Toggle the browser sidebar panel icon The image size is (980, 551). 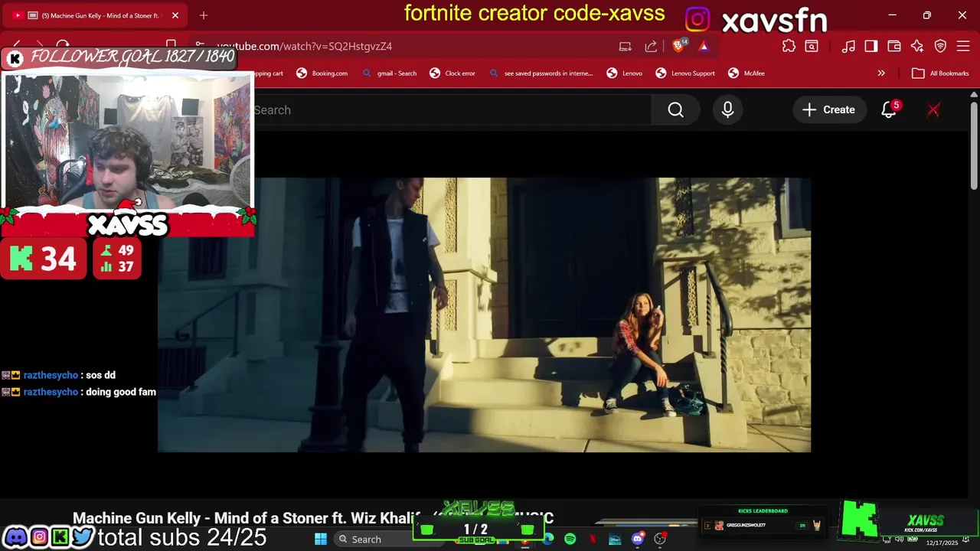click(x=871, y=46)
